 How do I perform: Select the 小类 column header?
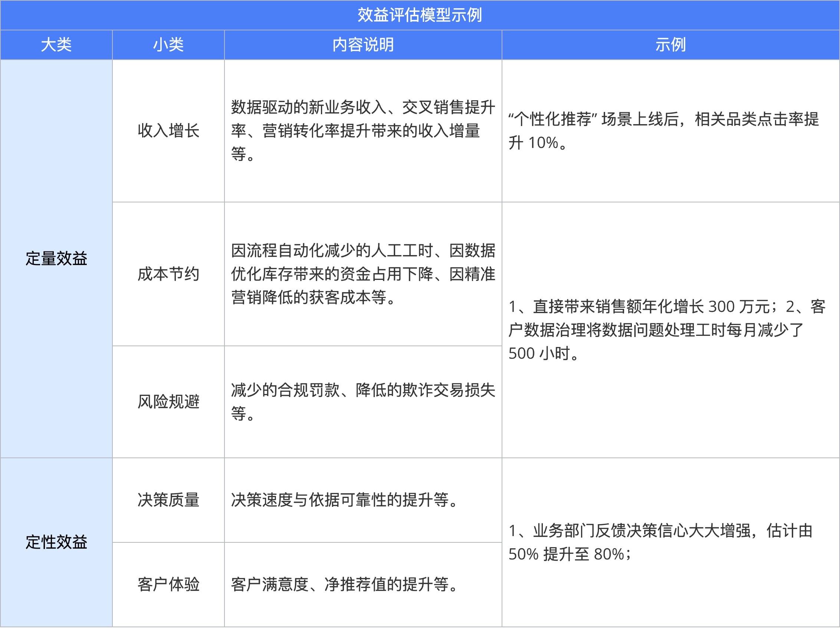(x=168, y=44)
